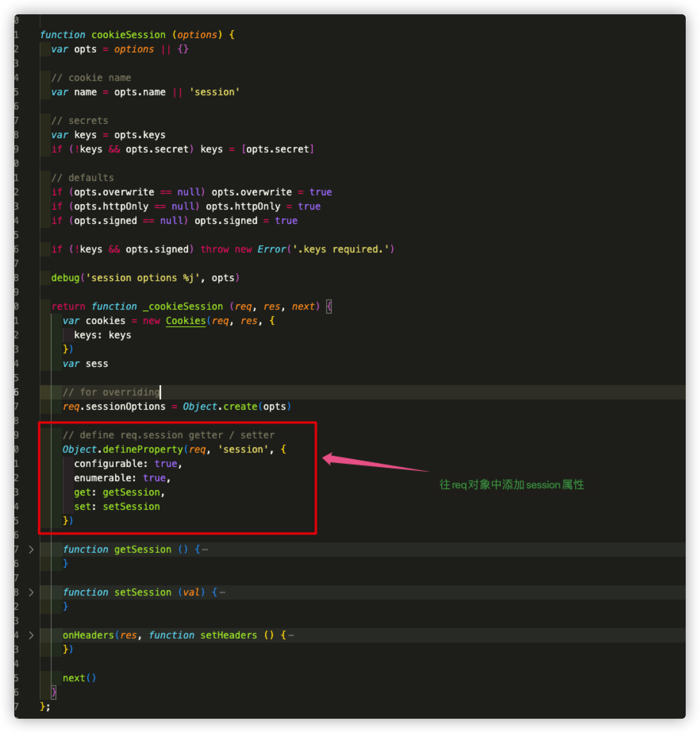Click the 'keys: keys' property line
700x733 pixels.
pyautogui.click(x=102, y=335)
